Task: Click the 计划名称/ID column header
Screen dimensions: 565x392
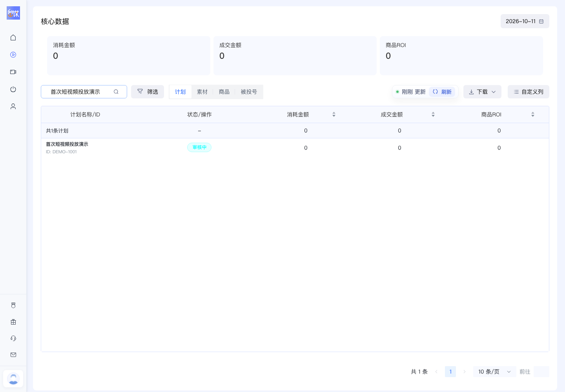Action: tap(85, 114)
